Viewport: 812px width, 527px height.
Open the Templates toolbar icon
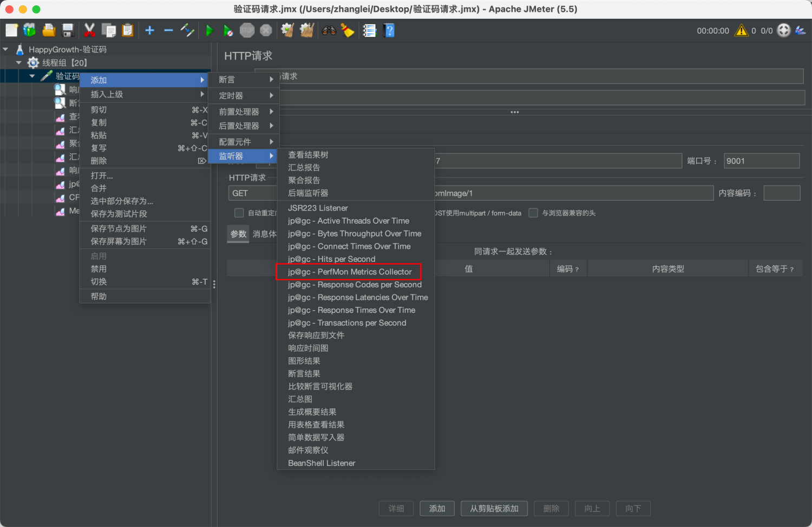[x=30, y=30]
